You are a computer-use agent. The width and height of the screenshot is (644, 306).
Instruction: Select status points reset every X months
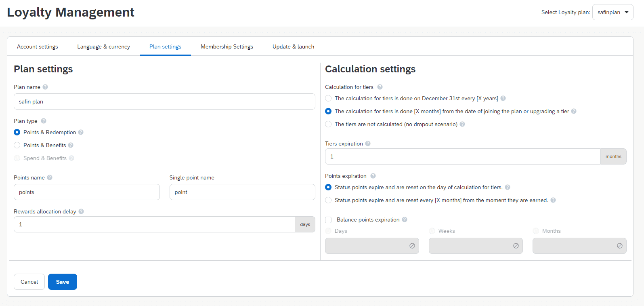click(328, 200)
